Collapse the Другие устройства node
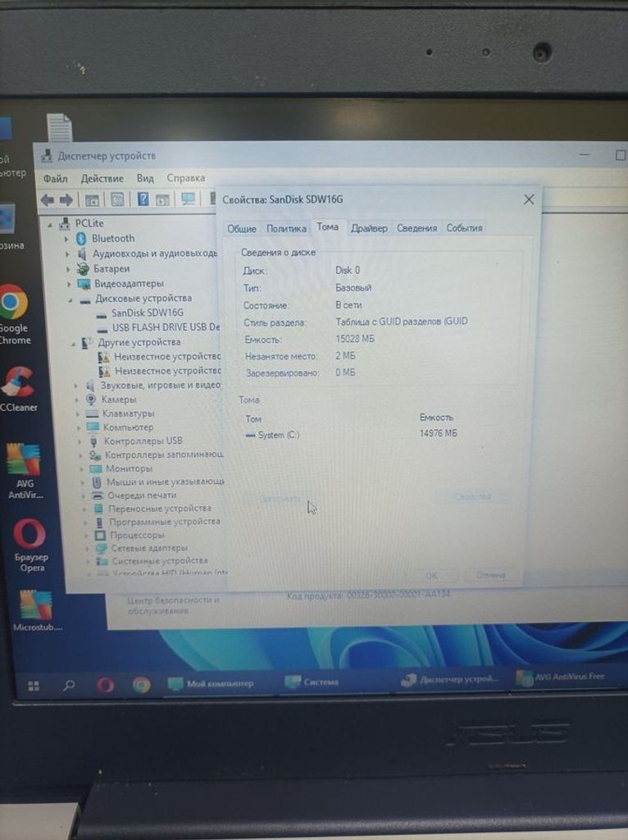This screenshot has width=628, height=840. [x=73, y=343]
